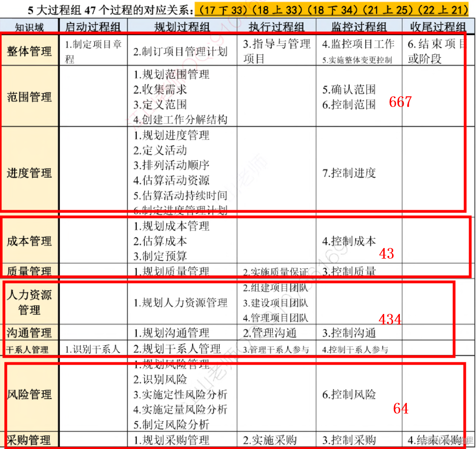The width and height of the screenshot is (476, 449).
Task: Click the text 4.创建工作分解结构
Action: (x=180, y=119)
